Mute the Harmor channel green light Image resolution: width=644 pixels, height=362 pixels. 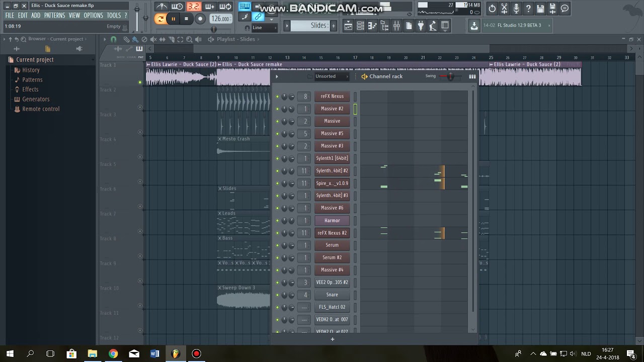[277, 221]
